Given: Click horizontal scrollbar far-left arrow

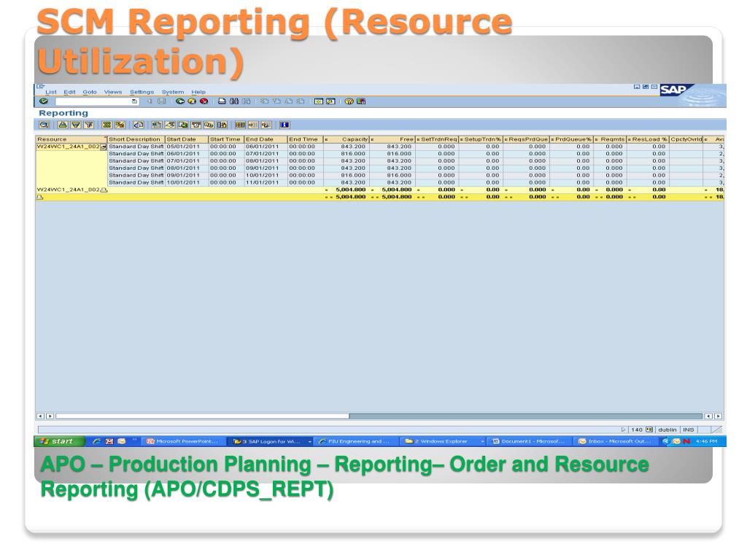Looking at the screenshot, I should tap(41, 416).
